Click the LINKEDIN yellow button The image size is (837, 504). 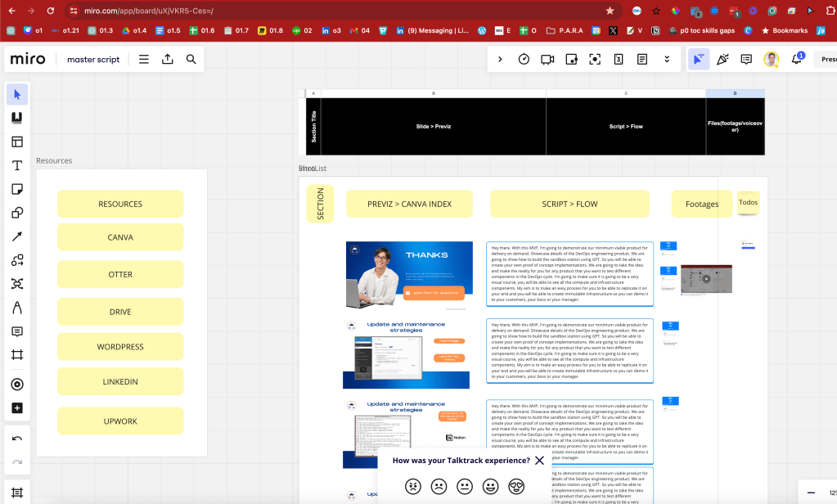[120, 382]
